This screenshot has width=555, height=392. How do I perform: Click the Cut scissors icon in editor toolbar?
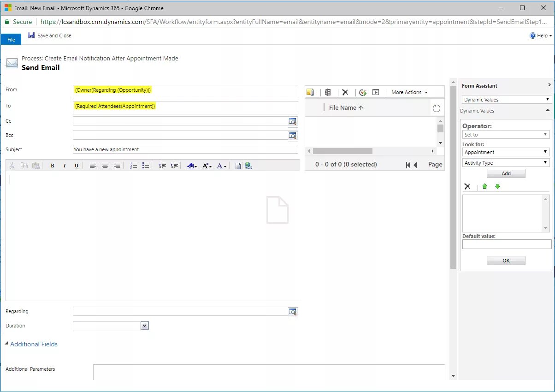[12, 166]
